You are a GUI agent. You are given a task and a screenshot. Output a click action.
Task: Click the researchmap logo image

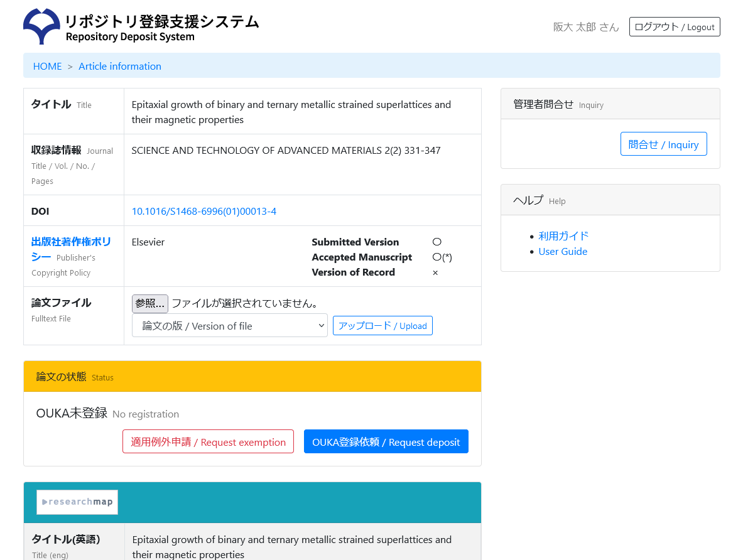(77, 502)
